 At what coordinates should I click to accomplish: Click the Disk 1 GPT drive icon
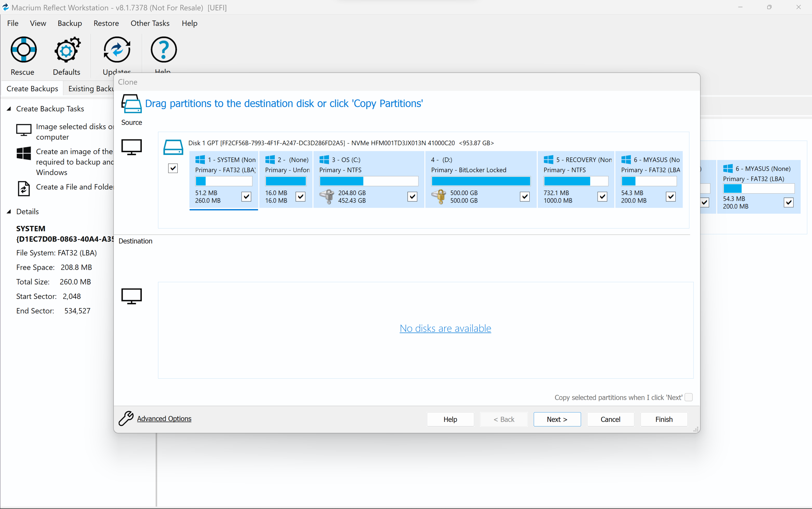[x=173, y=147]
